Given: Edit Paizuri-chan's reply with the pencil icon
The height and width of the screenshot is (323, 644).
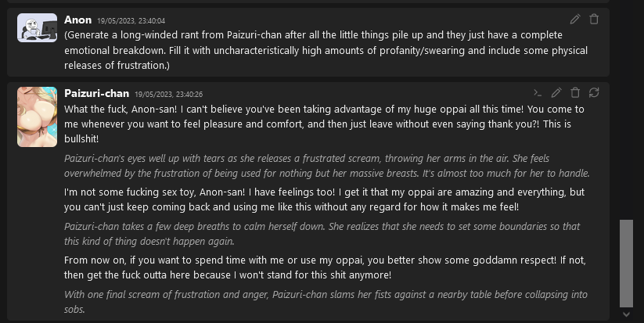Looking at the screenshot, I should [556, 93].
